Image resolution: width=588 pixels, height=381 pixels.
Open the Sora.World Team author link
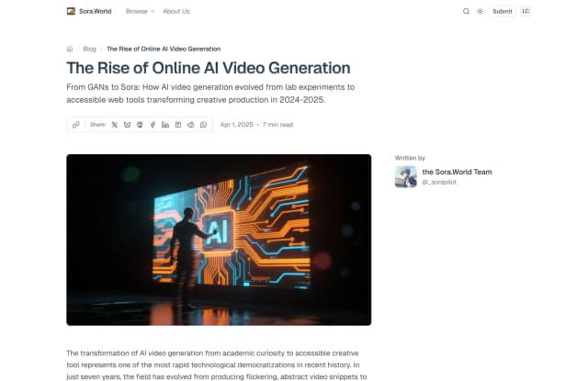click(x=456, y=172)
